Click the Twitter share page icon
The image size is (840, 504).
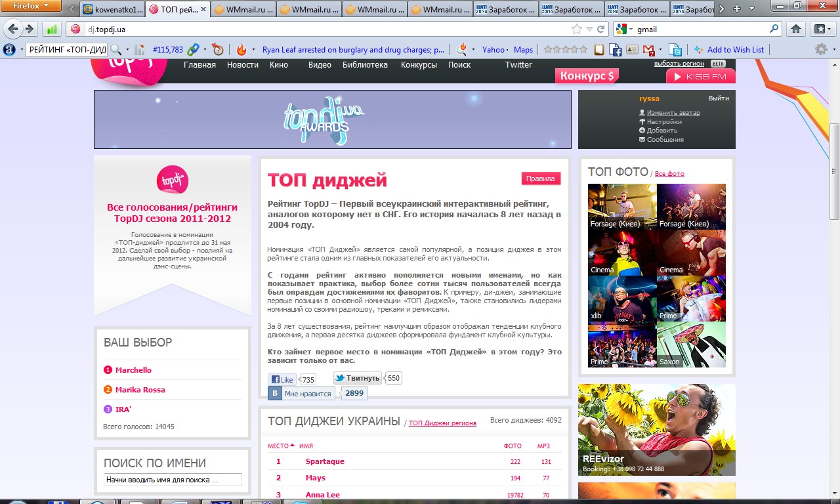pos(676,49)
